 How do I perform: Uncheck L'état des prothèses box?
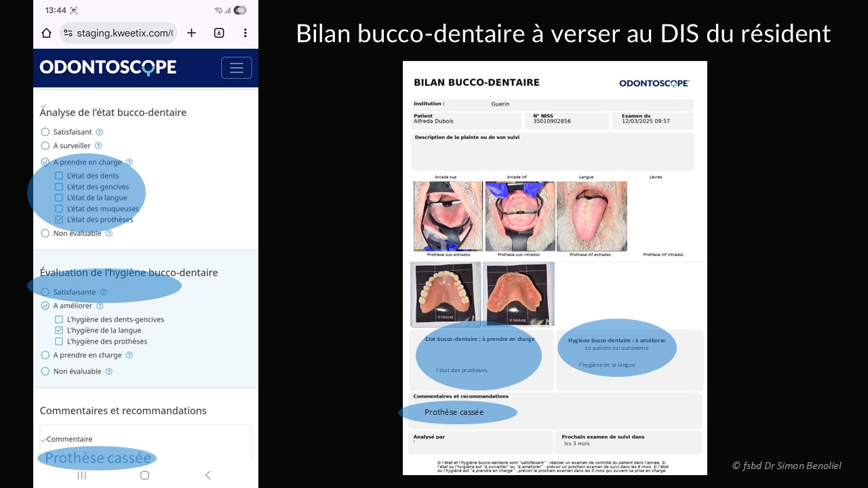(x=59, y=220)
